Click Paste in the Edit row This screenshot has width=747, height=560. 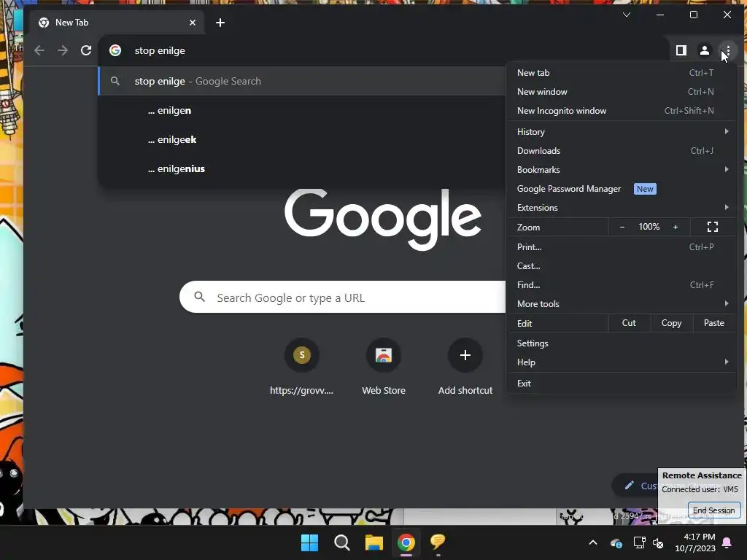713,323
